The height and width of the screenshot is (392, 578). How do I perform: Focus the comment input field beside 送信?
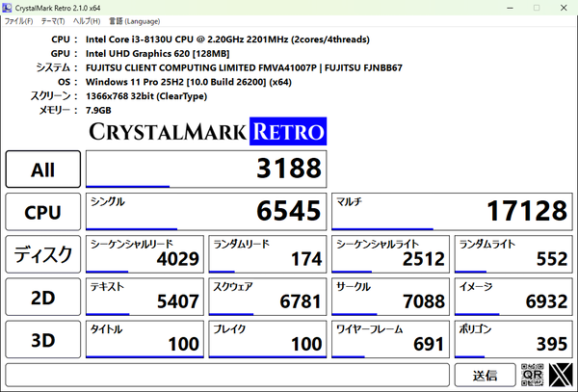point(227,375)
